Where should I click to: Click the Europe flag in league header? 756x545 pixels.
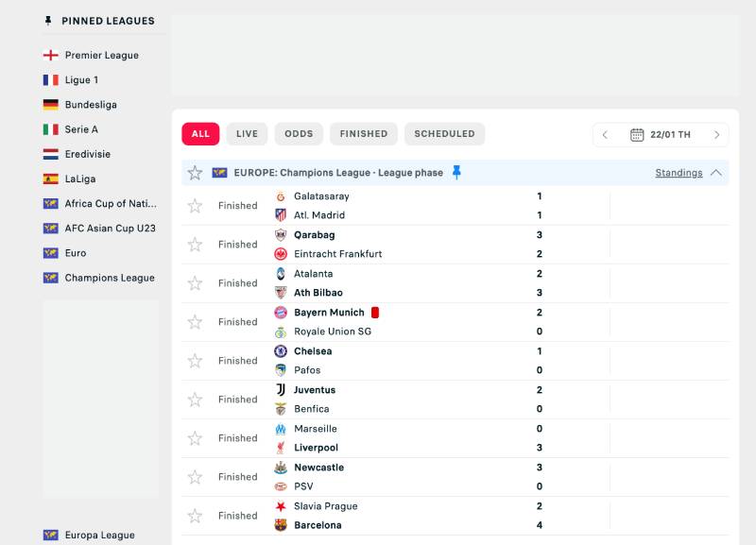pyautogui.click(x=220, y=173)
